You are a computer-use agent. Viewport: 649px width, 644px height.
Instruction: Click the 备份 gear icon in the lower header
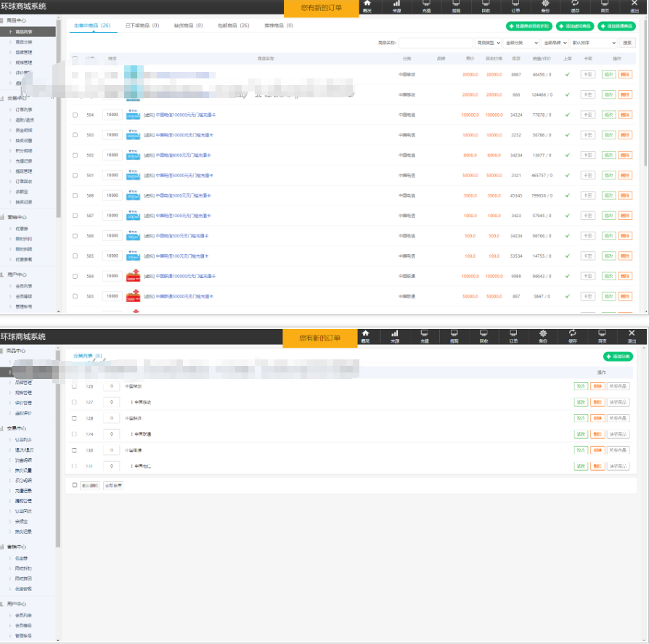point(544,334)
